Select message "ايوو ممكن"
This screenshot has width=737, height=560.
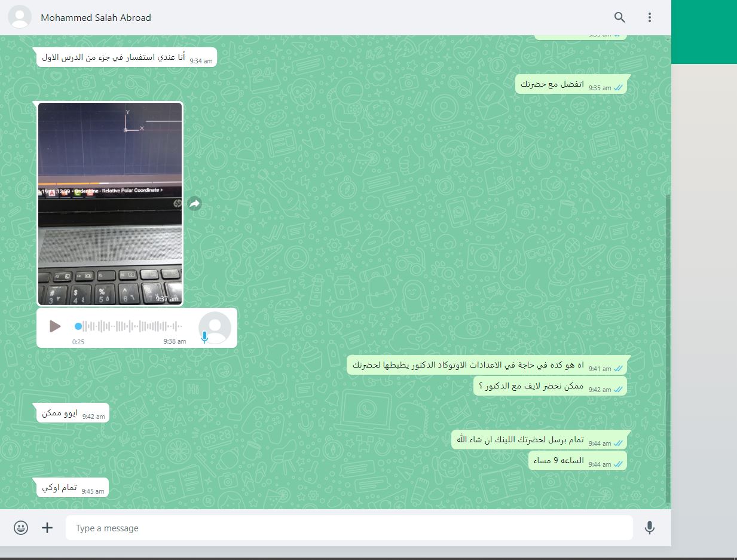pos(73,413)
